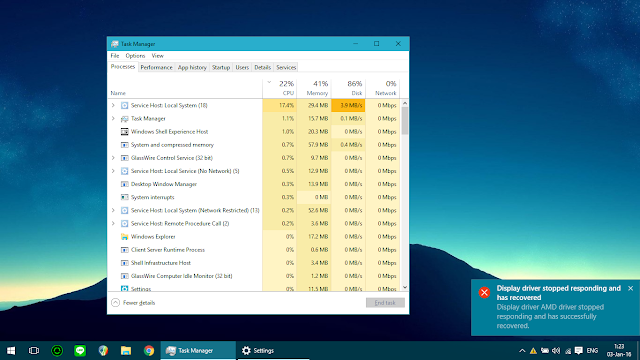
Task: Expand Service Host: Local Service (No Network)
Action: pos(113,171)
